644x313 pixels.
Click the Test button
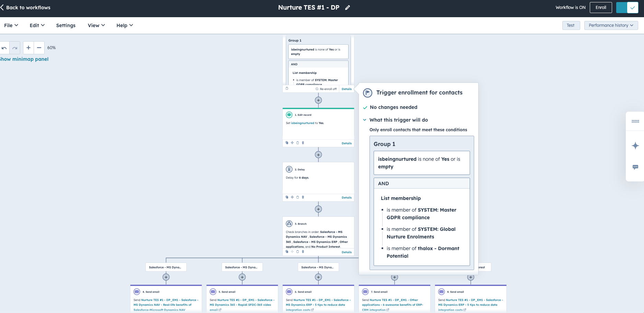pos(571,25)
